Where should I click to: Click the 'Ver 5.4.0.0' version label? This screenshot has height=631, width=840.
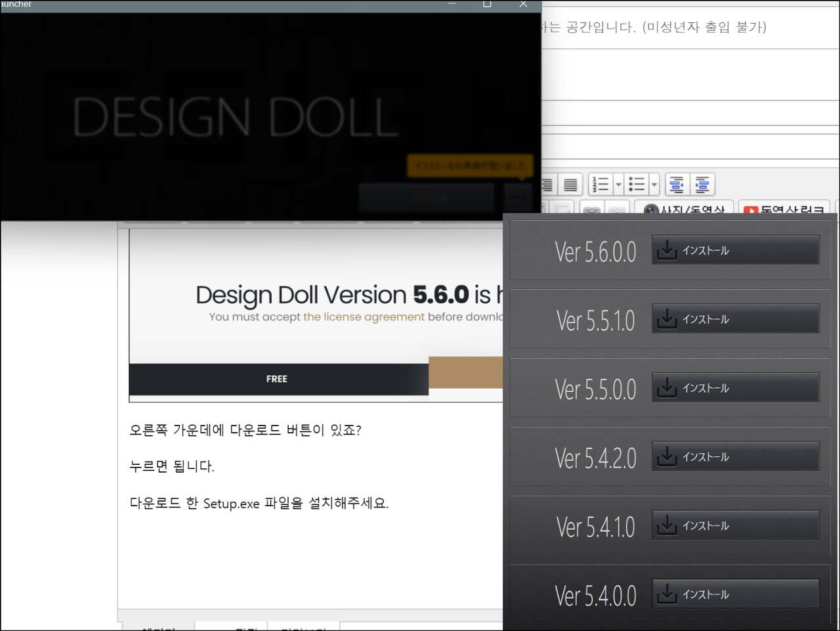tap(595, 596)
